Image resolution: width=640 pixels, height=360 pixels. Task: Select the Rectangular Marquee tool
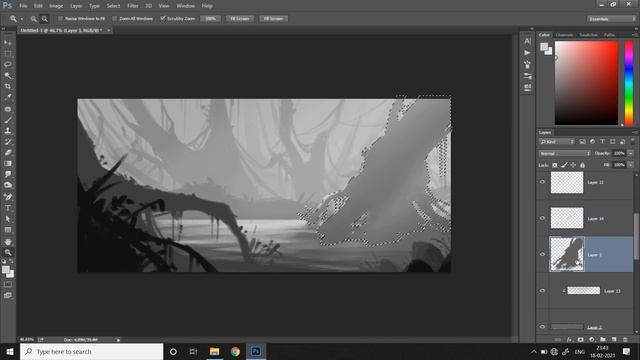click(8, 54)
